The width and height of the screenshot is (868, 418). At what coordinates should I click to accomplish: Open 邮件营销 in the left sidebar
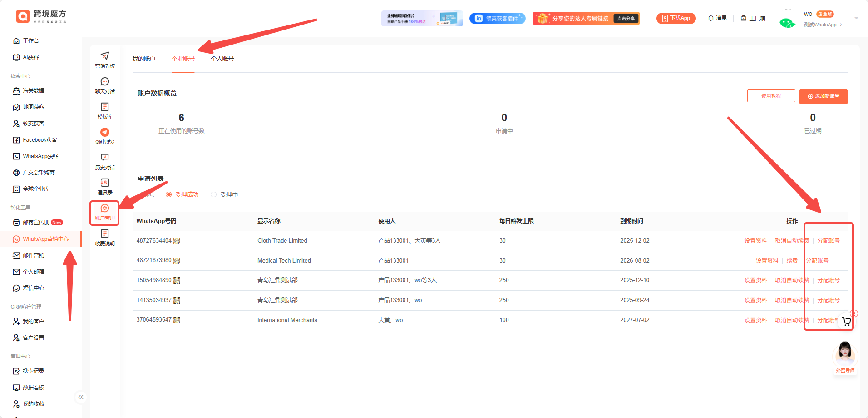click(34, 255)
